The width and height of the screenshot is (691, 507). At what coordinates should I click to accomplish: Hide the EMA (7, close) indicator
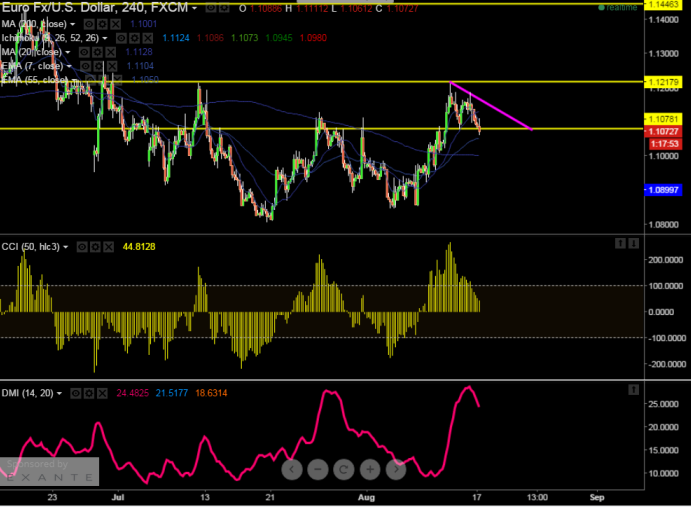(85, 66)
